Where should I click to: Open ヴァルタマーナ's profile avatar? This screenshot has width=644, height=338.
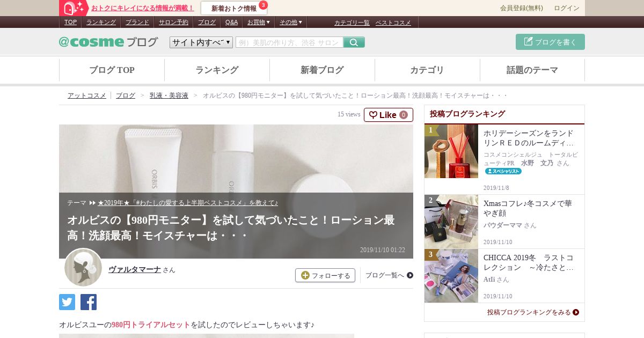pyautogui.click(x=83, y=267)
